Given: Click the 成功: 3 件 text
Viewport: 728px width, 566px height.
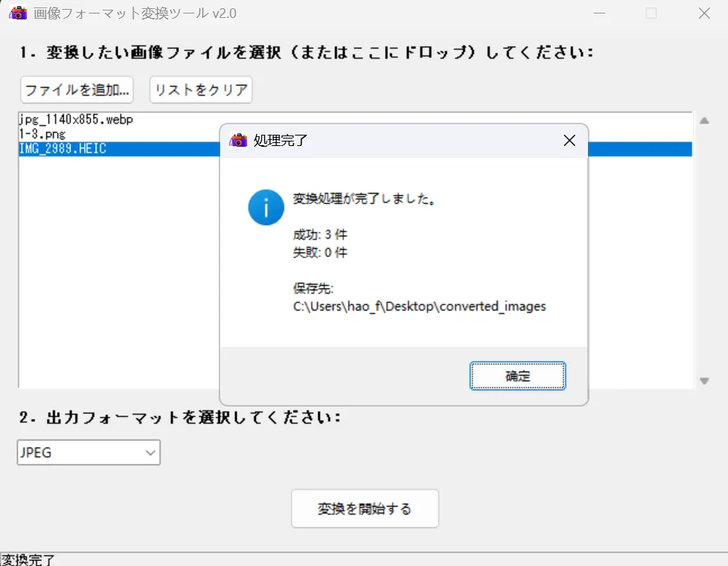Looking at the screenshot, I should (x=320, y=235).
